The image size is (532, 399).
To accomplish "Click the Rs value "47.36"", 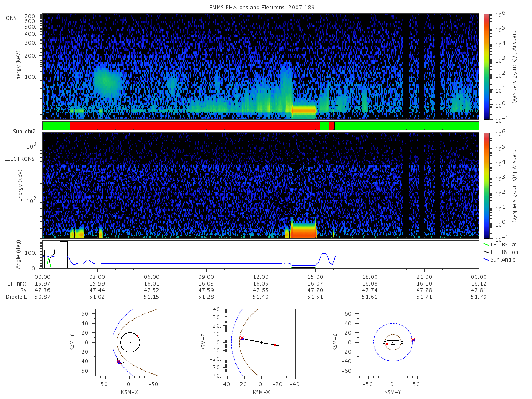I will [x=43, y=290].
